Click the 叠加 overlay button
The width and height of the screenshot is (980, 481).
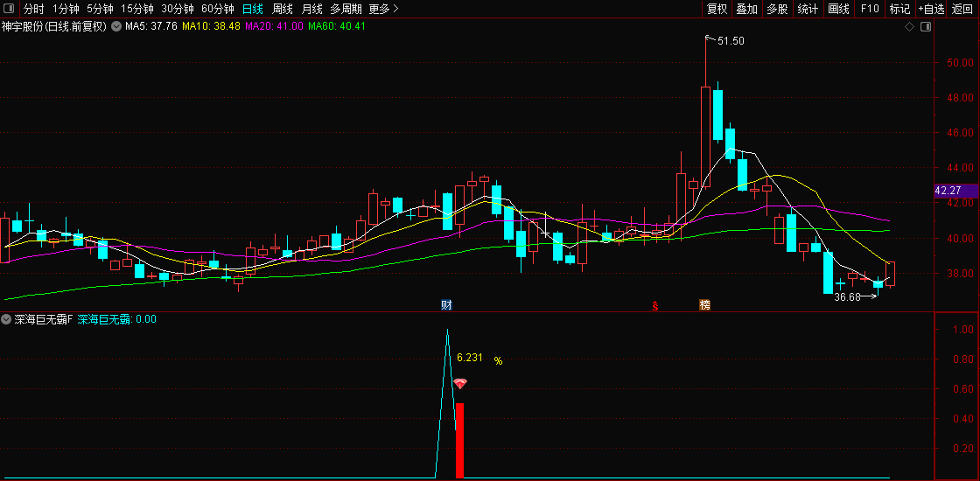(x=747, y=9)
